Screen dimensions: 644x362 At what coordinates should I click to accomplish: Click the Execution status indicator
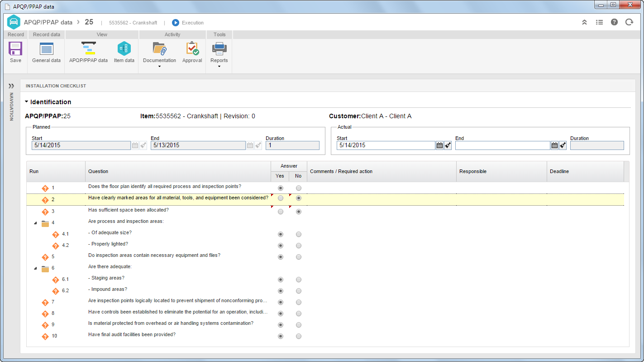(x=188, y=23)
